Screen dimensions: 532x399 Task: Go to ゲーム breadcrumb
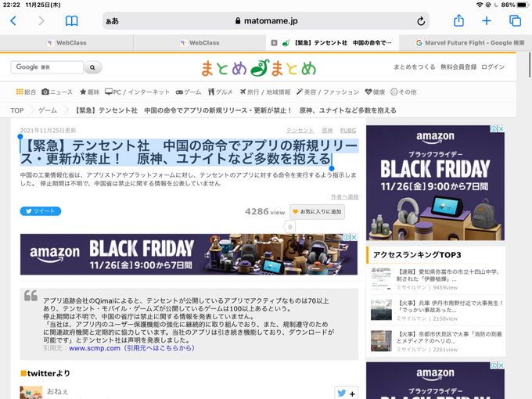[x=48, y=110]
